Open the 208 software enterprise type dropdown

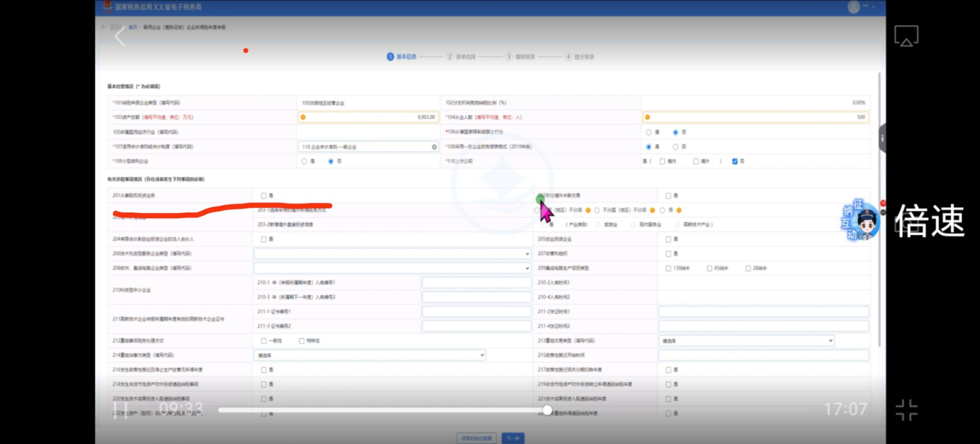[392, 268]
